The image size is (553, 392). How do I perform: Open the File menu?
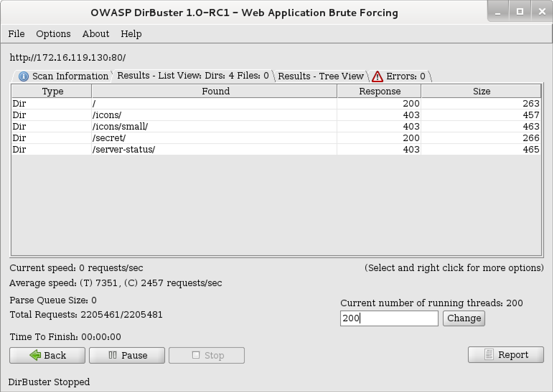click(x=17, y=34)
